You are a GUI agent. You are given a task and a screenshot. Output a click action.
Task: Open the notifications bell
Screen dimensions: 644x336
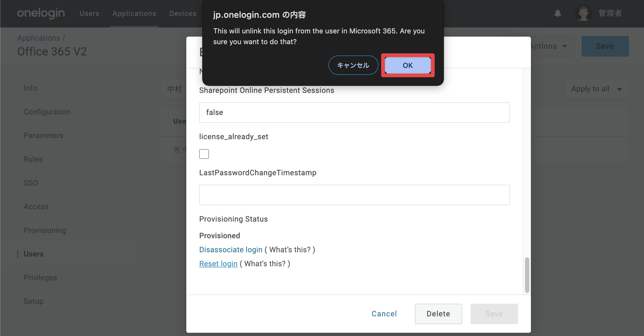point(558,13)
